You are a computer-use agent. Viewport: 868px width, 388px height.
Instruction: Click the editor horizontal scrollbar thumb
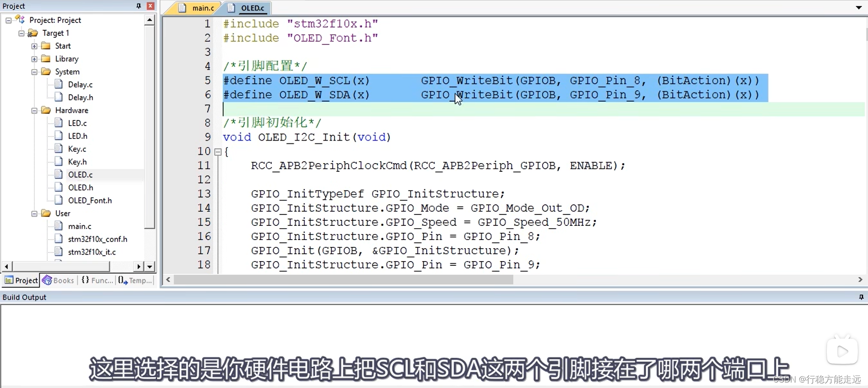pyautogui.click(x=344, y=280)
